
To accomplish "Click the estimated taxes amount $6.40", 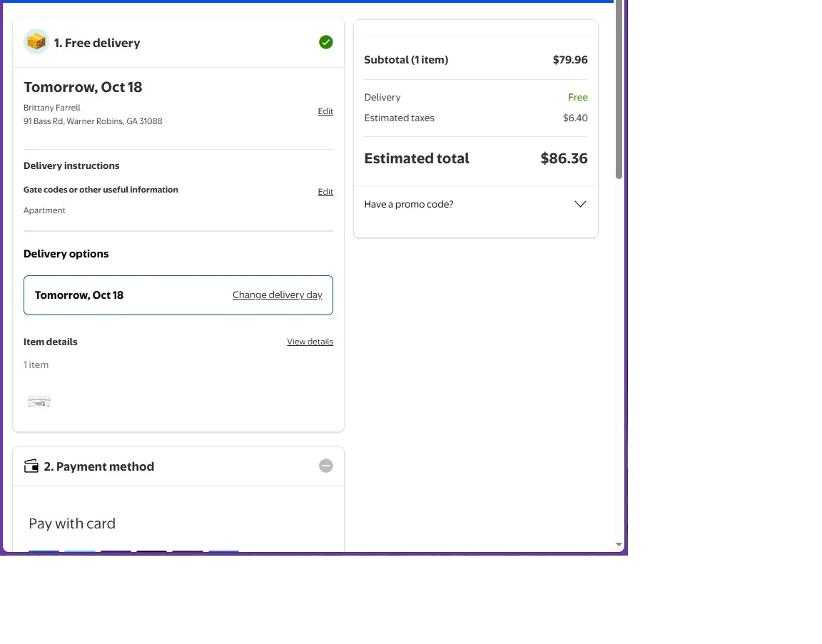I will click(575, 118).
